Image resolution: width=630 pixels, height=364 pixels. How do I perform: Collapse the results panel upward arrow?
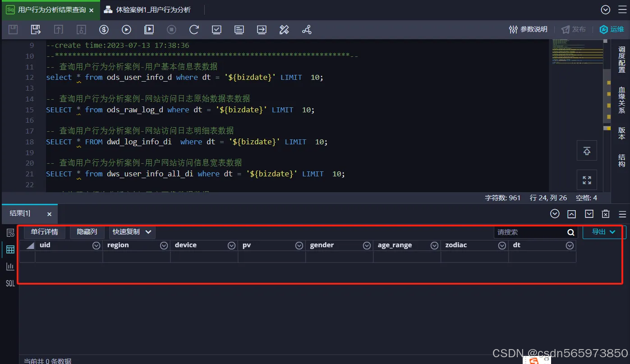coord(571,213)
